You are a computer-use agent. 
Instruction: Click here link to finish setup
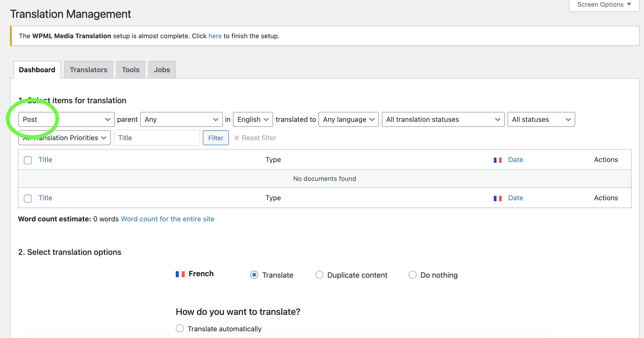pos(215,36)
